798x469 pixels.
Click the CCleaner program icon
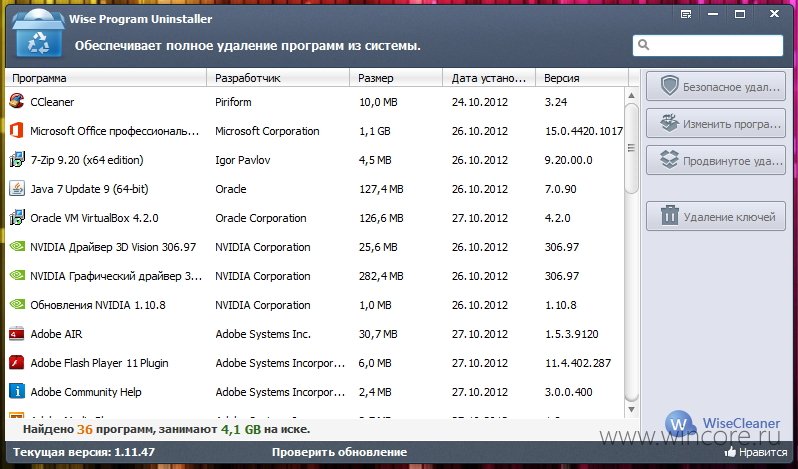pyautogui.click(x=17, y=101)
